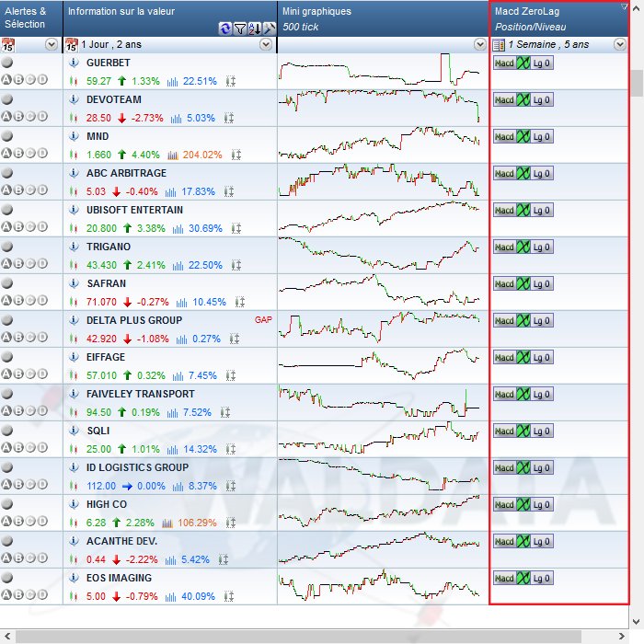
Task: Toggle alert circle for EOS IMAGING
Action: 7,578
